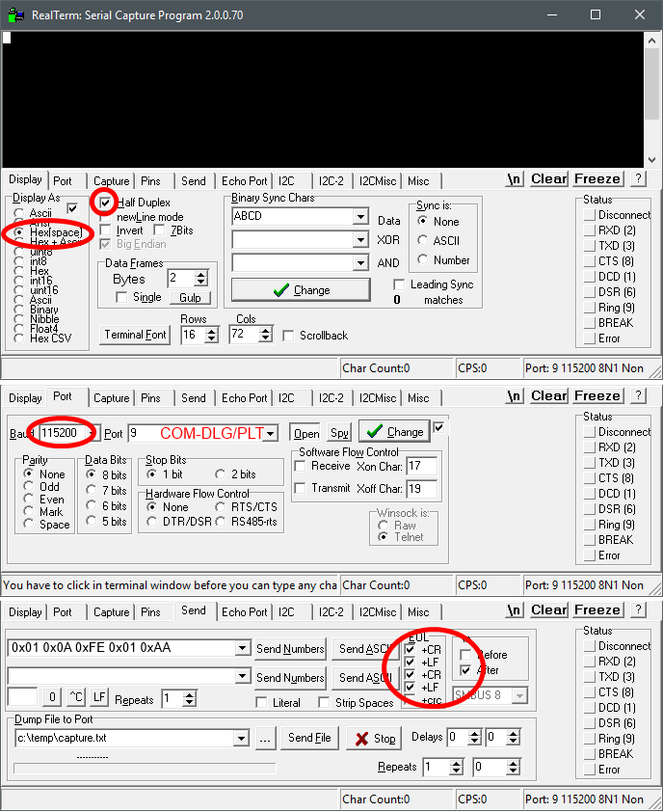The height and width of the screenshot is (812, 663).
Task: Select DTR/DSR flow control
Action: tap(152, 521)
